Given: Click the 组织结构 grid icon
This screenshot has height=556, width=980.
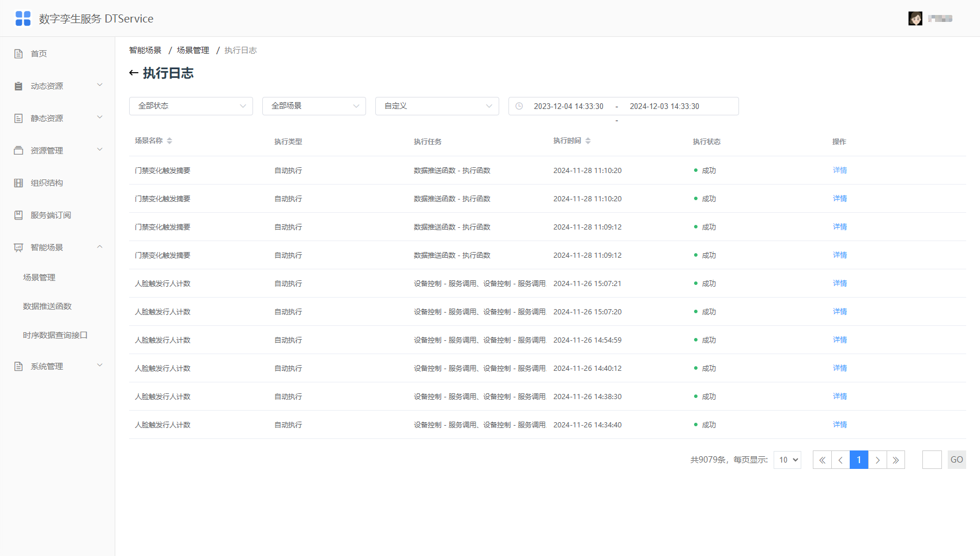Looking at the screenshot, I should [x=18, y=183].
